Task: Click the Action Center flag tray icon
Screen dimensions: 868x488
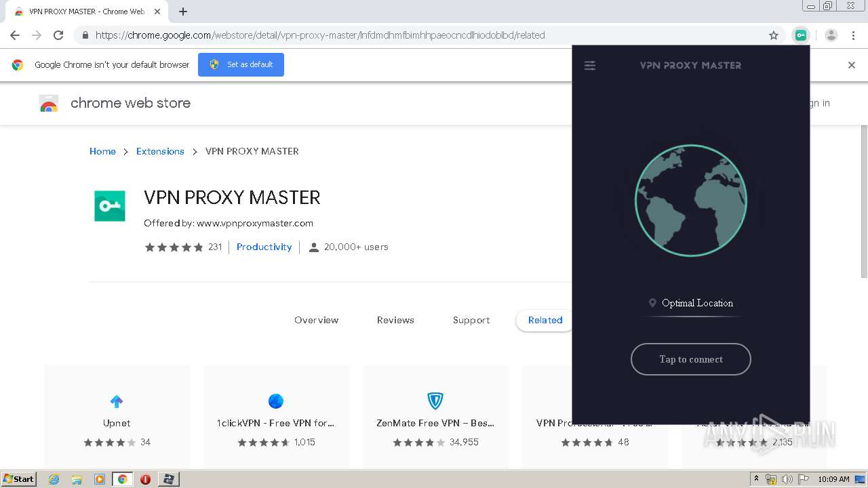Action: [x=804, y=479]
